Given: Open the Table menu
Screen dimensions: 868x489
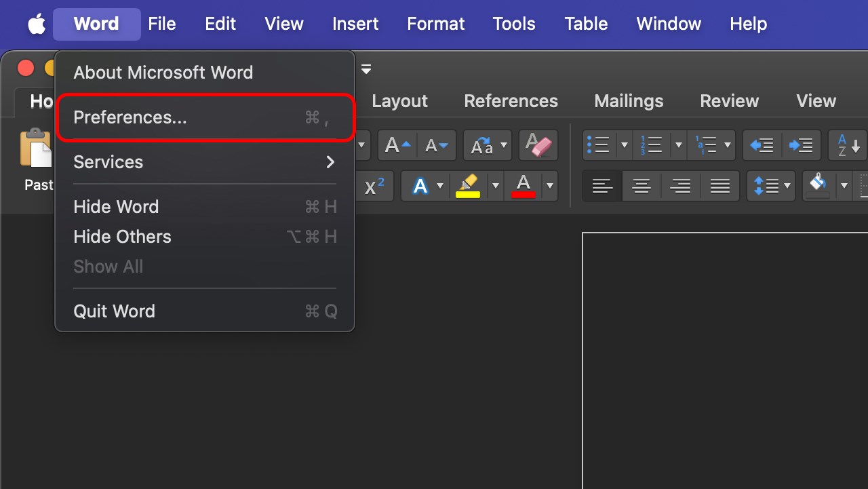Looking at the screenshot, I should coord(586,24).
